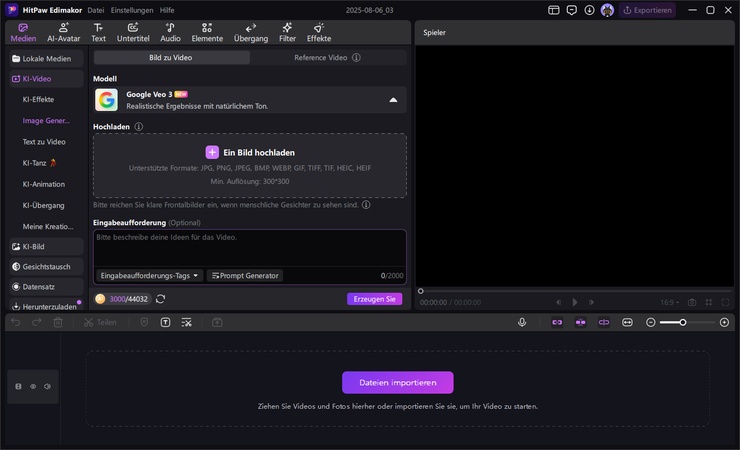
Task: Click the play button in player
Action: pyautogui.click(x=575, y=302)
